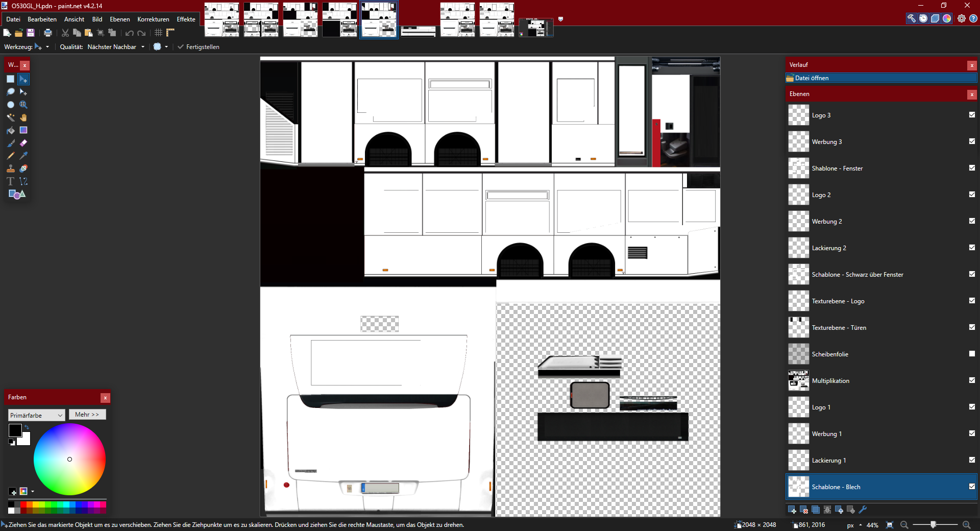Image resolution: width=980 pixels, height=531 pixels.
Task: Select the Lasso selection tool
Action: click(10, 92)
